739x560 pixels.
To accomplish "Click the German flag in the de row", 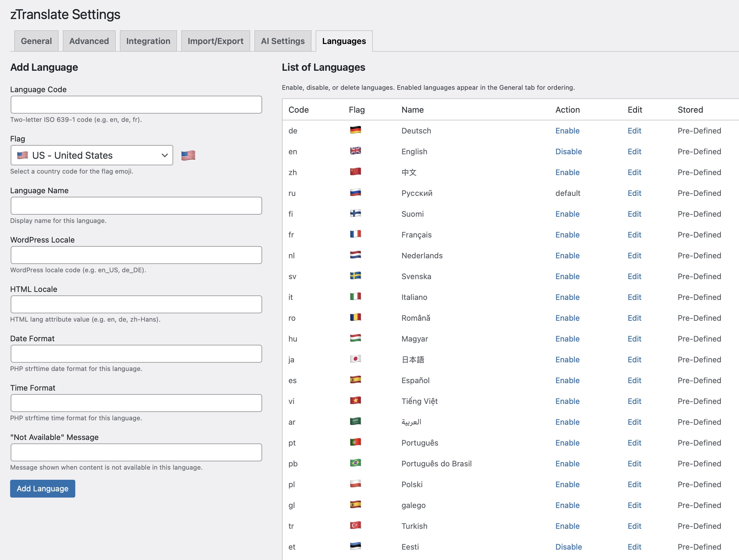I will tap(355, 130).
